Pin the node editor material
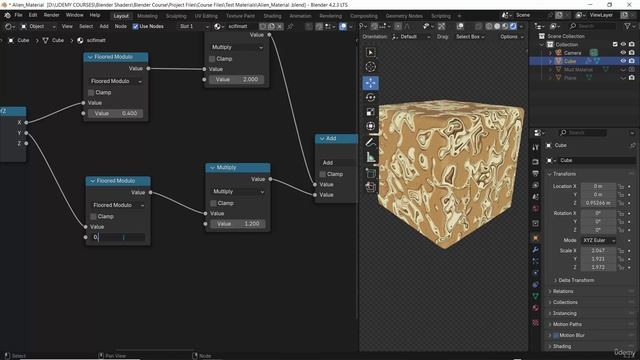This screenshot has height=360, width=640. [x=290, y=26]
